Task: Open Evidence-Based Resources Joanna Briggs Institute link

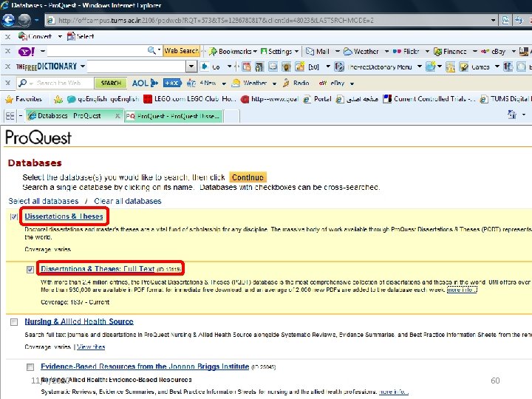Action: (x=145, y=366)
